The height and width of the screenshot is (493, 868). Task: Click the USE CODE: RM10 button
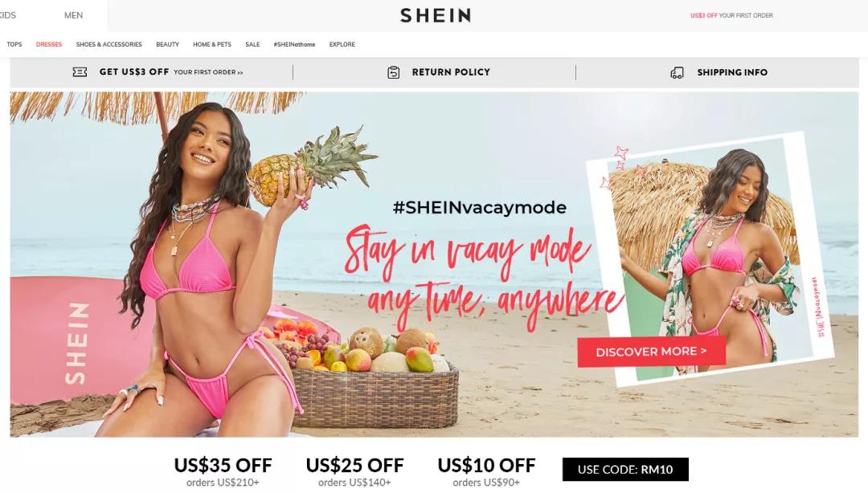click(x=625, y=469)
